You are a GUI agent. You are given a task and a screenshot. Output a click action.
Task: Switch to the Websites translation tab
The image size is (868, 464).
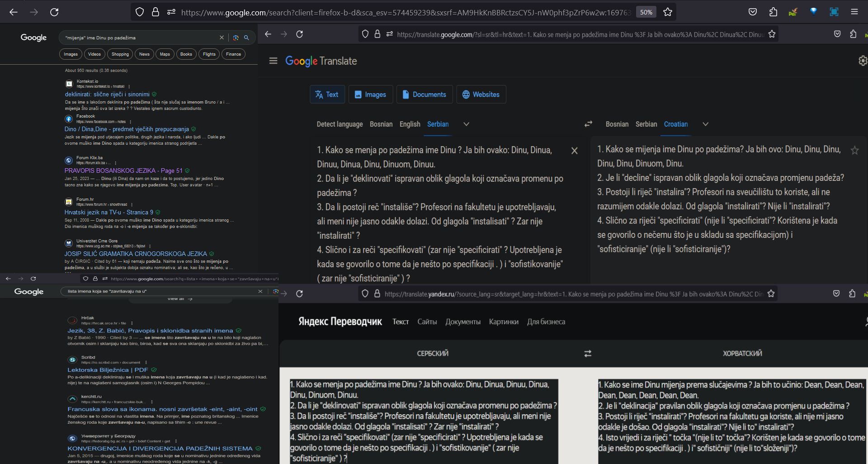click(x=481, y=95)
